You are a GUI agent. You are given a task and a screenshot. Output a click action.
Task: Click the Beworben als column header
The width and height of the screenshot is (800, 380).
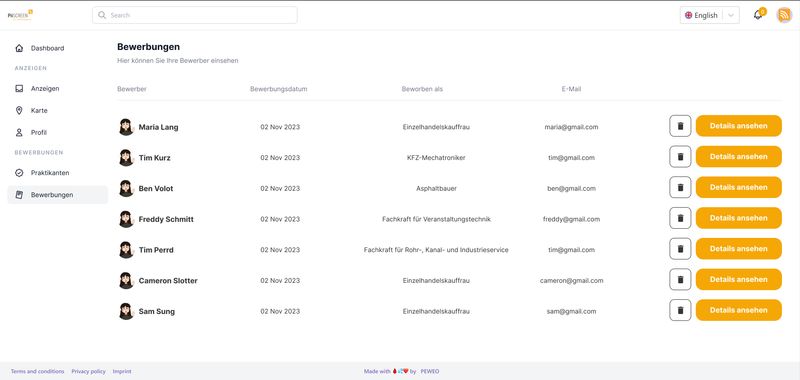tap(422, 89)
